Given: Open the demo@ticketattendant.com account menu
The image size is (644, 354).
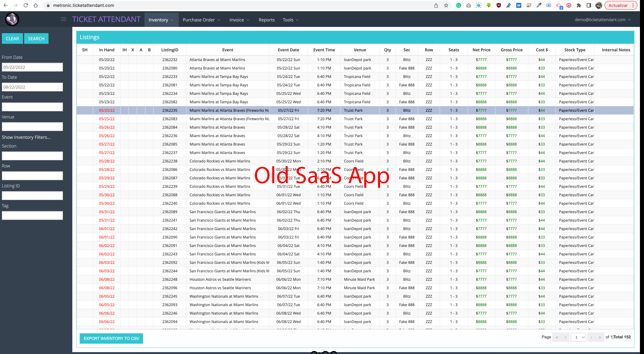Looking at the screenshot, I should (602, 19).
